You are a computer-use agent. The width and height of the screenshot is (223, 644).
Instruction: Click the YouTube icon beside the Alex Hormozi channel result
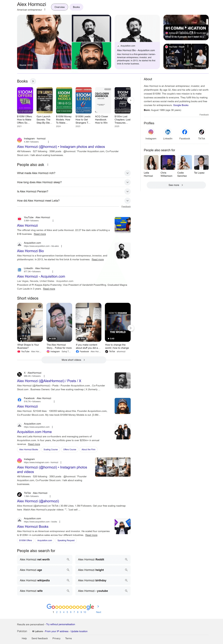(19, 219)
